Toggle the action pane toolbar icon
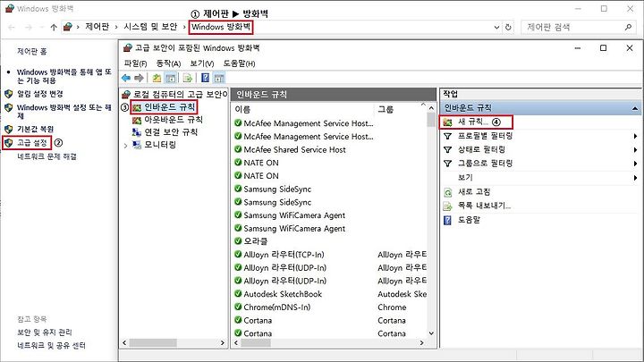Viewport: 644px width, 362px height. (219, 78)
